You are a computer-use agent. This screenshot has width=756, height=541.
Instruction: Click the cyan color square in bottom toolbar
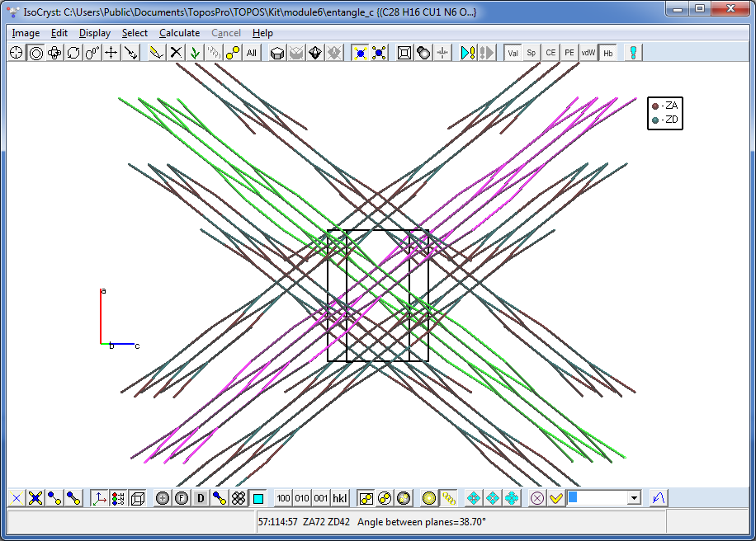(258, 498)
